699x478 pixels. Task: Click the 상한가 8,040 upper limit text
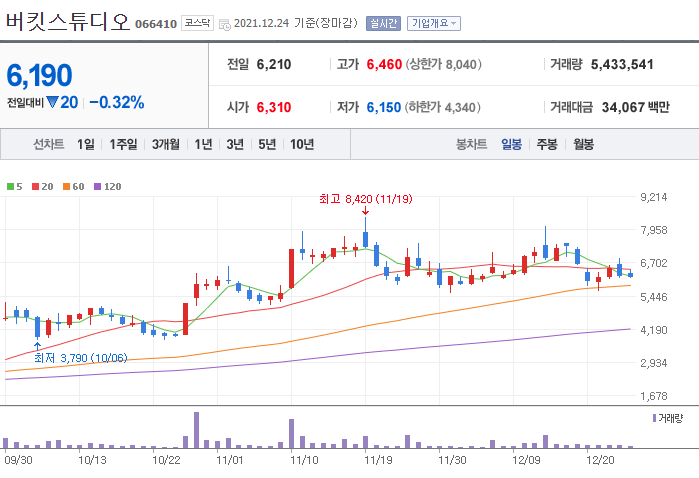click(x=443, y=65)
